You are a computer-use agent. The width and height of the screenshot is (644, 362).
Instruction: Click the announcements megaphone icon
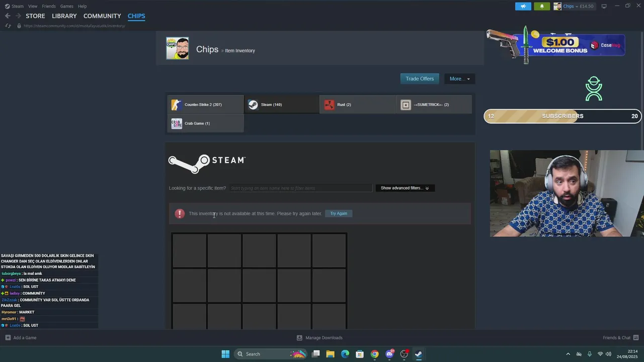[523, 6]
